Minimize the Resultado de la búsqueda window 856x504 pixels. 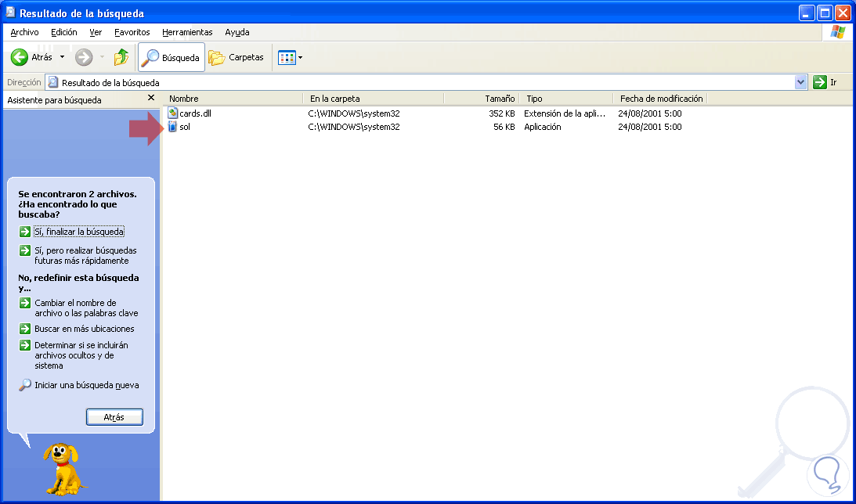pos(807,13)
